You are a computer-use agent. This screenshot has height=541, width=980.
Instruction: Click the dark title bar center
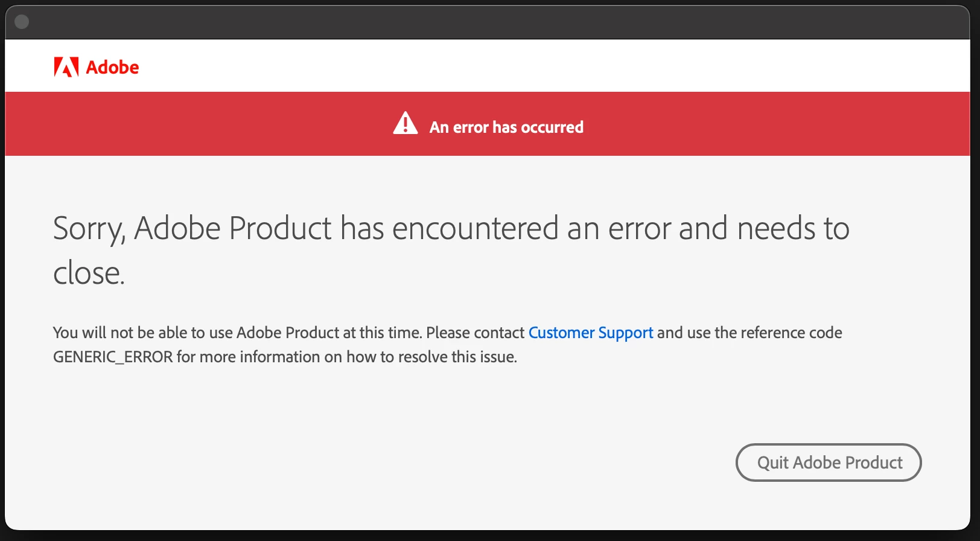(x=488, y=22)
